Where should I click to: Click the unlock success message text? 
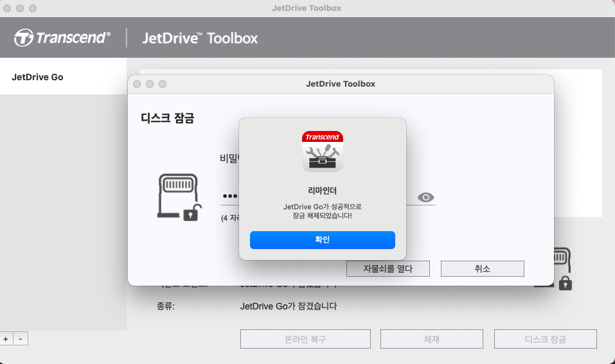coord(323,211)
